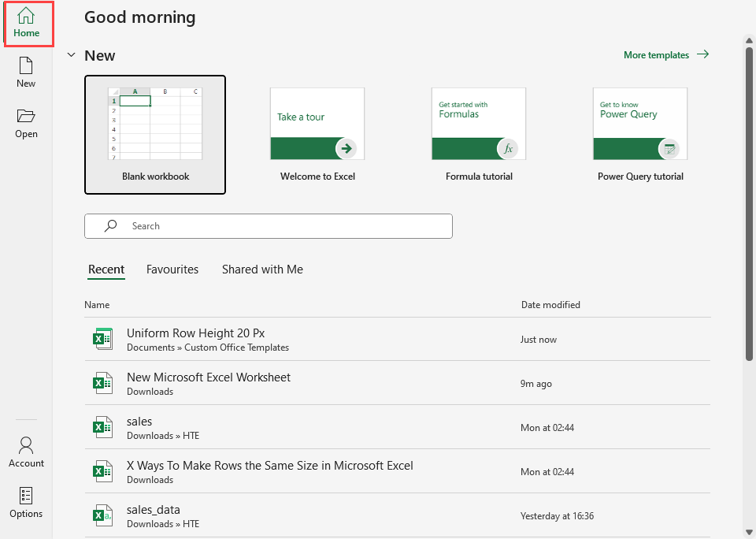Open the Options checklist icon
Image resolution: width=756 pixels, height=539 pixels.
[x=26, y=503]
